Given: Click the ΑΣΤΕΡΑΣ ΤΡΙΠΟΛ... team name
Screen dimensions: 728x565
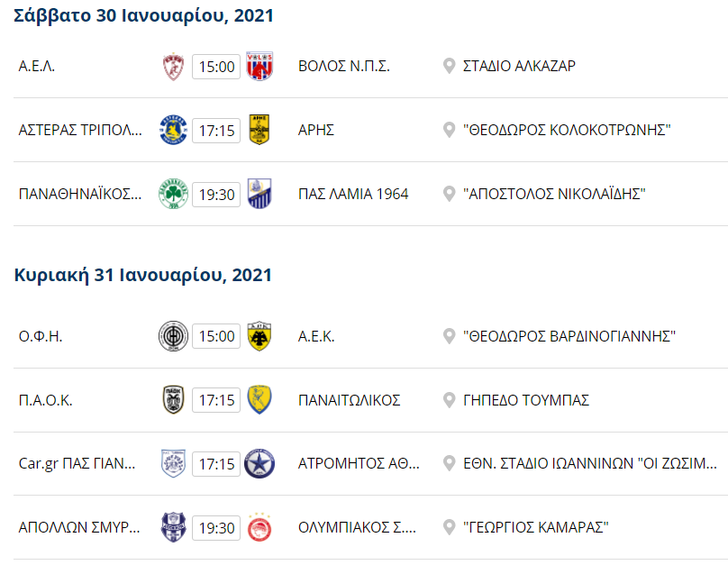Looking at the screenshot, I should 80,131.
